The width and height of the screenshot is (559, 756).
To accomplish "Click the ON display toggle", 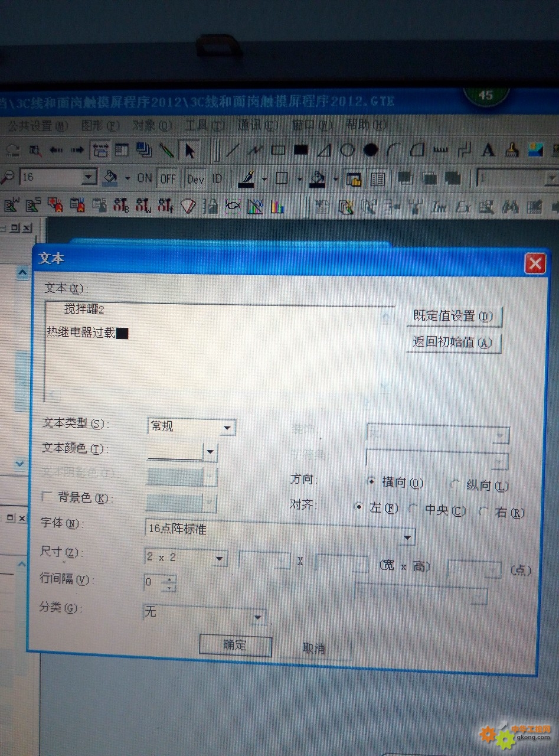I will pyautogui.click(x=145, y=178).
